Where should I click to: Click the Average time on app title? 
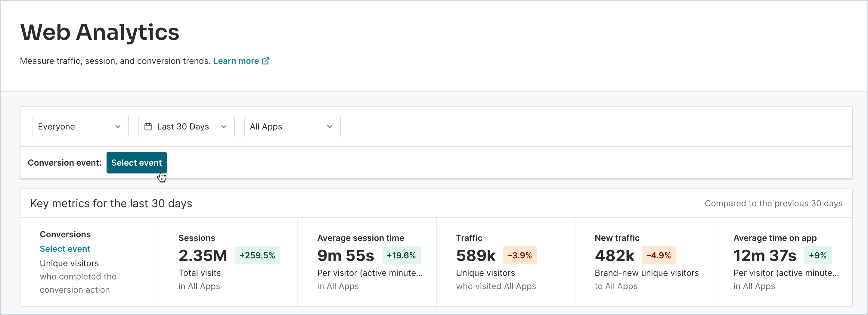click(775, 238)
